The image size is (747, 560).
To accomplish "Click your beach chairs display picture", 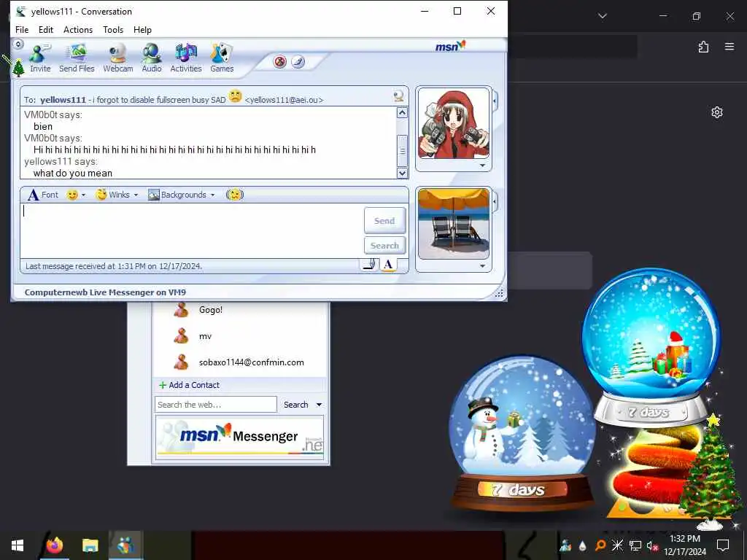I will 454,224.
